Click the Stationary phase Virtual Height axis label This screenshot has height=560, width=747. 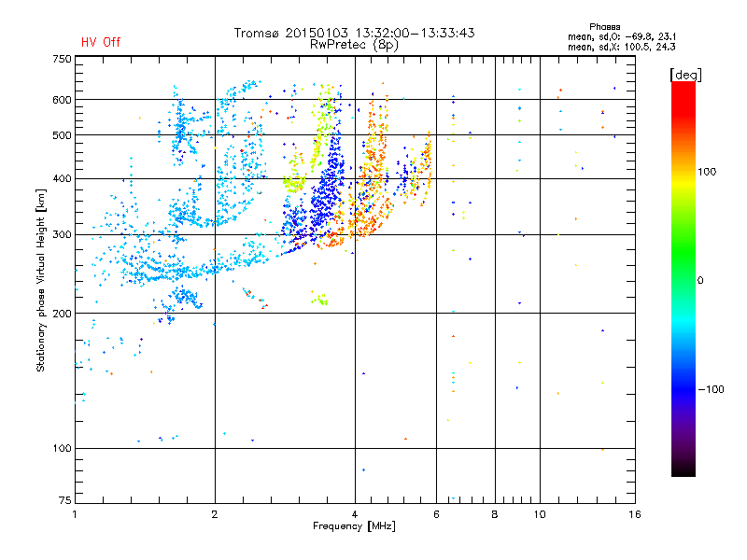(x=40, y=281)
